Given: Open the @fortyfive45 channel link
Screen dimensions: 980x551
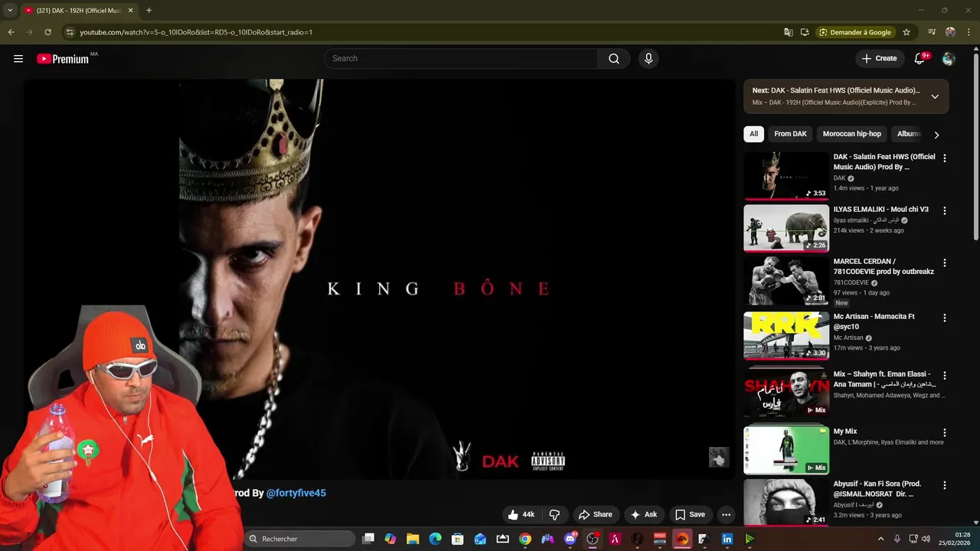Looking at the screenshot, I should pos(296,494).
